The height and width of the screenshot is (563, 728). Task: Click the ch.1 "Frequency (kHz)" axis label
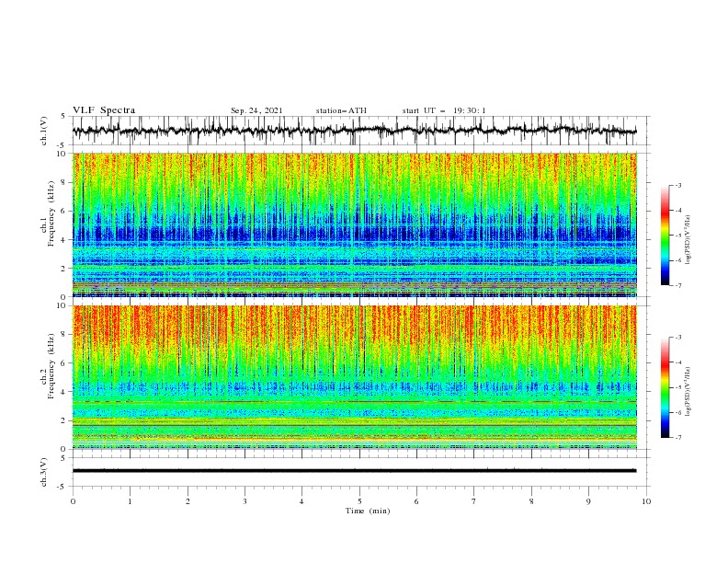tap(52, 214)
